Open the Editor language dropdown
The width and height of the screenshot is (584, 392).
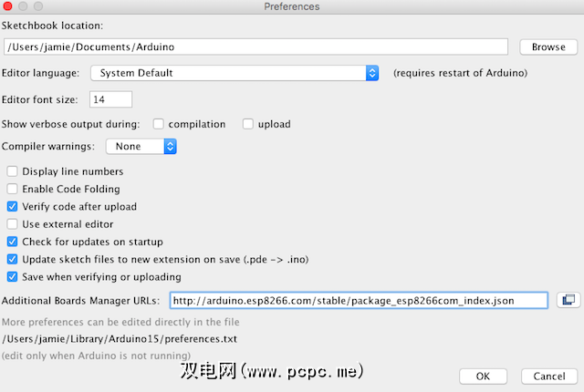[x=235, y=73]
